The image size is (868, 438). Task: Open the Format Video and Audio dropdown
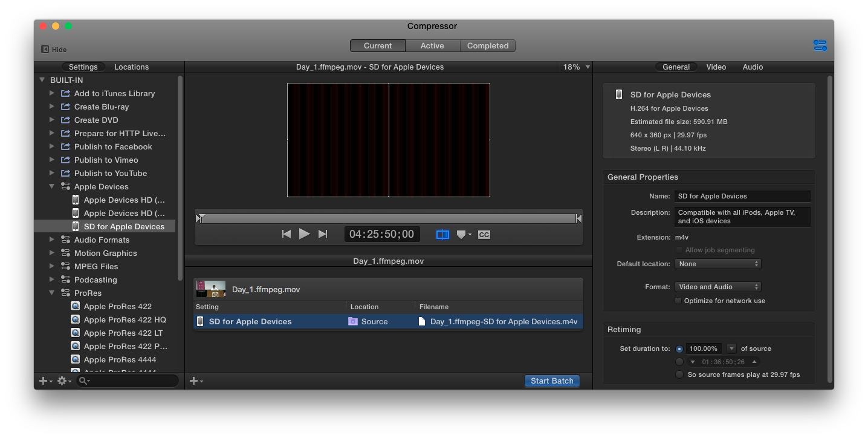click(x=717, y=287)
